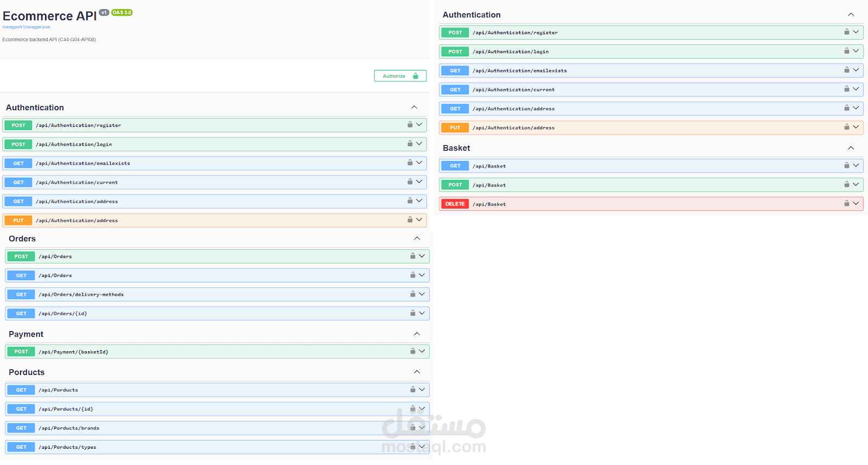Screen dimensions: 868x465
Task: Click the "/api/Porducts/brands" path text
Action: click(x=69, y=428)
